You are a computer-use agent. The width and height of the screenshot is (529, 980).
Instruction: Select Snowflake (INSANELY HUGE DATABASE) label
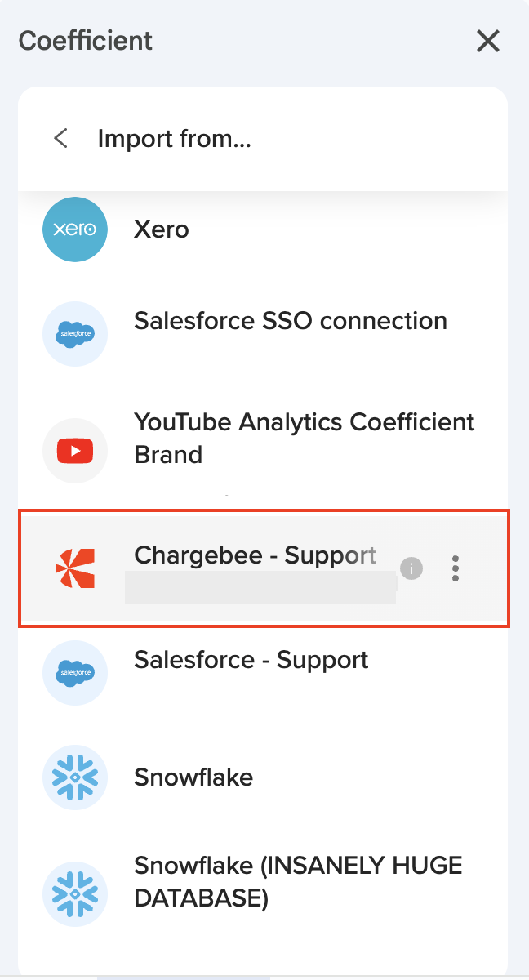pyautogui.click(x=297, y=881)
